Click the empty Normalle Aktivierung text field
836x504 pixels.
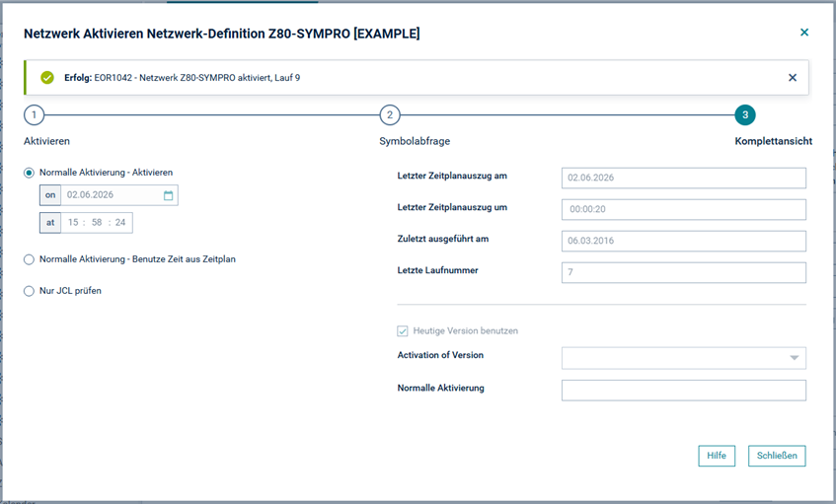684,391
